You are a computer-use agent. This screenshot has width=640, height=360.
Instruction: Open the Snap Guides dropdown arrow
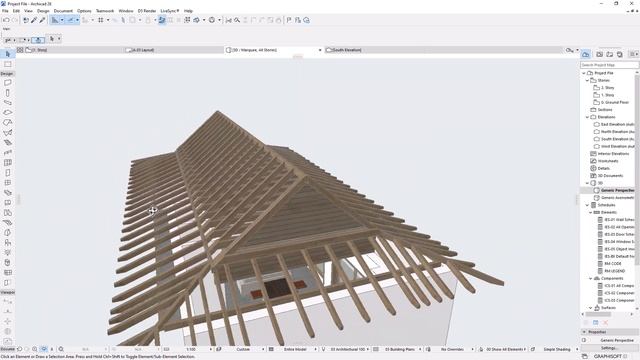pyautogui.click(x=77, y=20)
